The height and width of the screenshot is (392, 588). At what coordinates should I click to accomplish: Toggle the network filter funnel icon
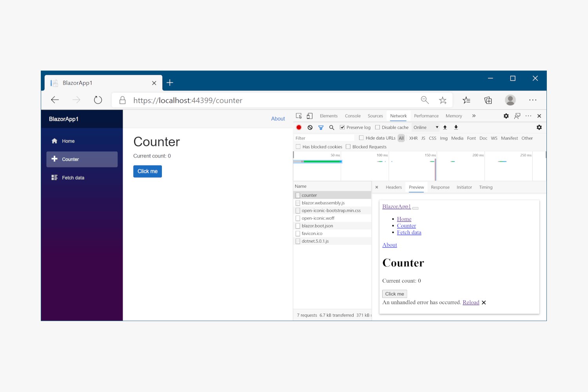[x=321, y=127]
